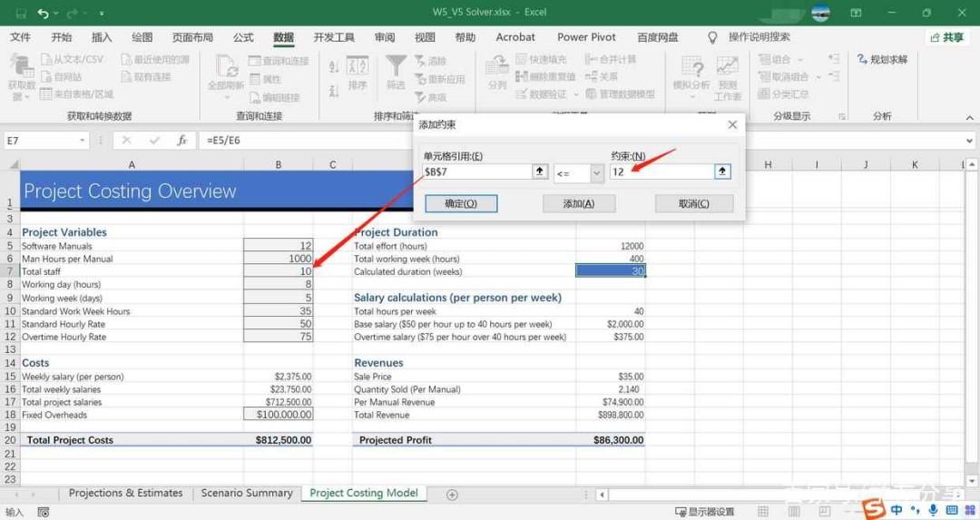Viewport: 980px width, 520px height.
Task: Click the Share button in ribbon
Action: point(946,37)
